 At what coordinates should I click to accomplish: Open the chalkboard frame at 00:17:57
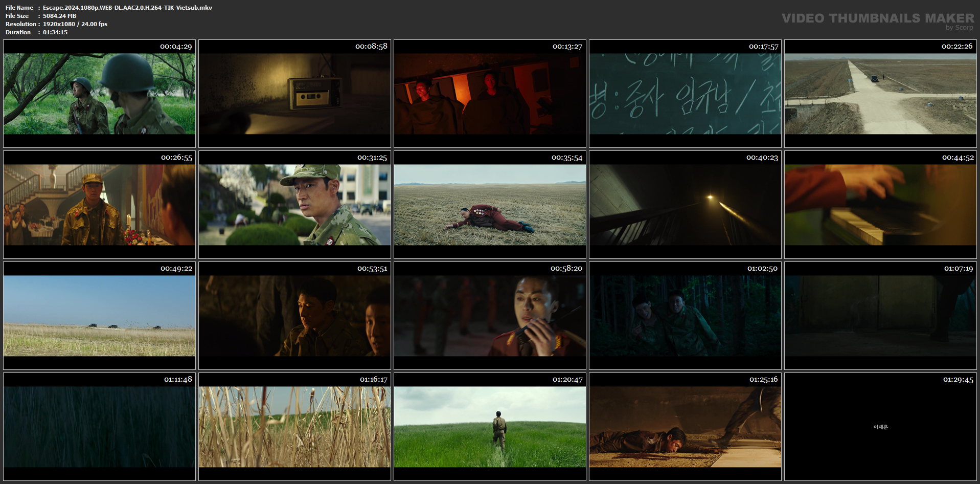(x=685, y=94)
